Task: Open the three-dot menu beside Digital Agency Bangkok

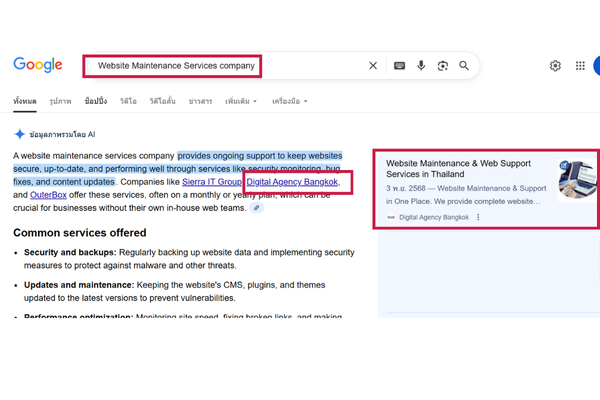Action: click(478, 217)
